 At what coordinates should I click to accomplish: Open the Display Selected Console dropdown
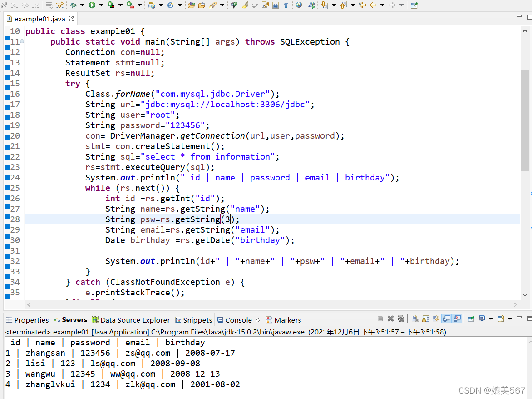coord(491,319)
